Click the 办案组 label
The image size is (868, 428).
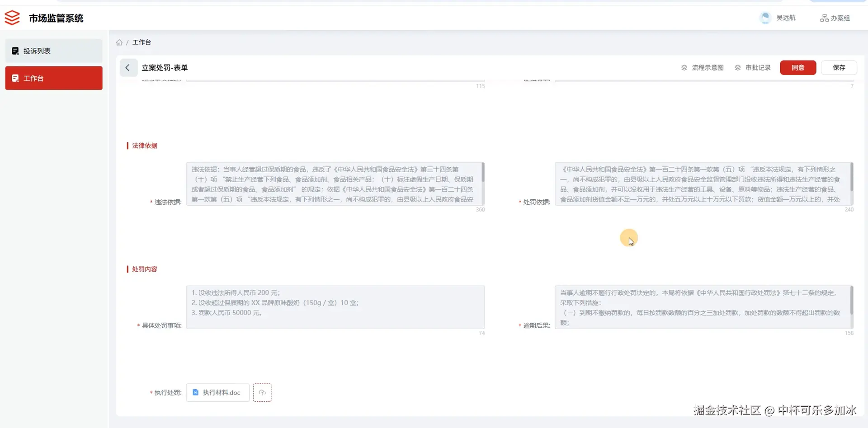(840, 18)
